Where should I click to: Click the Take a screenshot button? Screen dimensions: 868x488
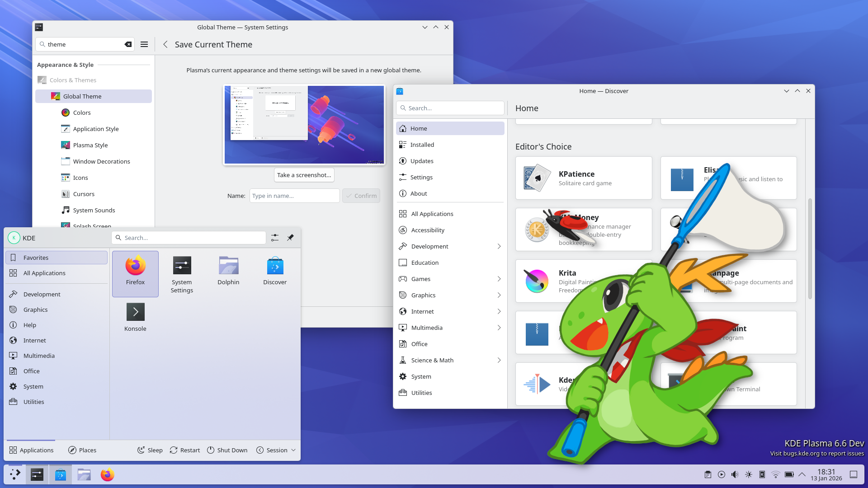304,175
